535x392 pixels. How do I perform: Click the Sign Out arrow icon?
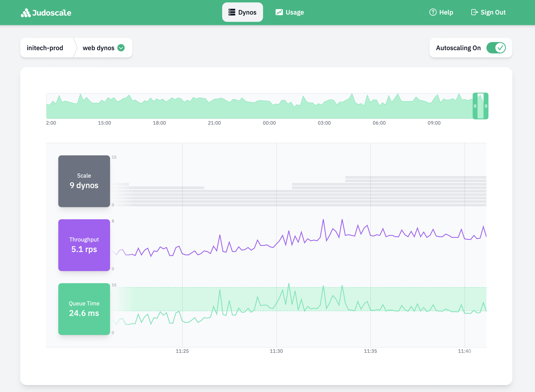(x=474, y=12)
